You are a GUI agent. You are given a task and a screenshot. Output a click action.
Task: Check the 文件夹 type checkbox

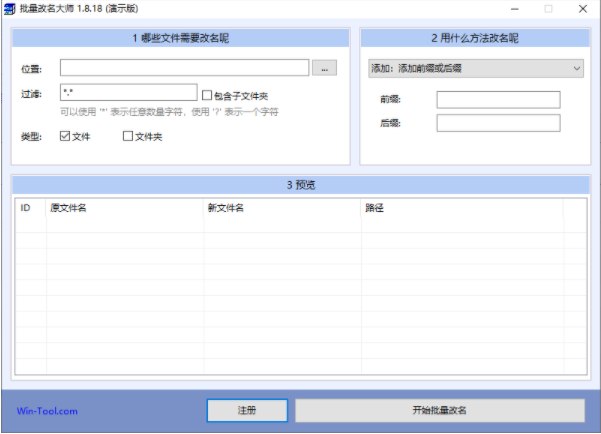click(x=128, y=136)
